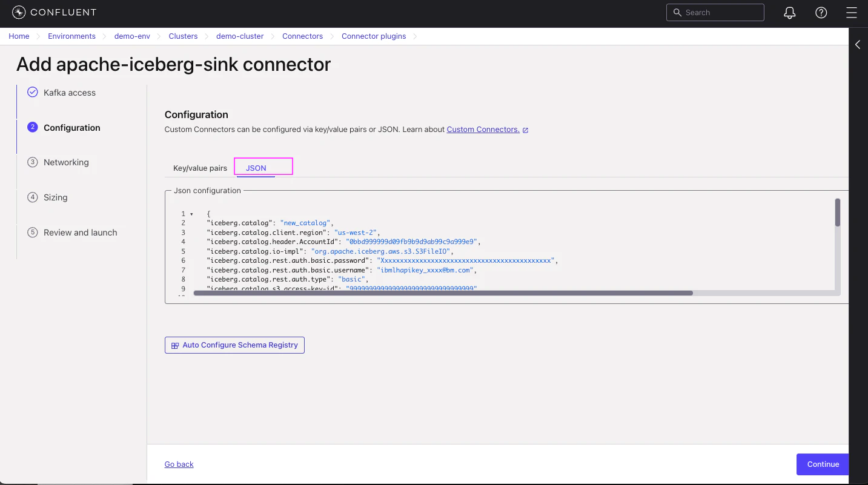Click the external link icon beside Custom Connectors
The height and width of the screenshot is (485, 868).
[x=525, y=130]
